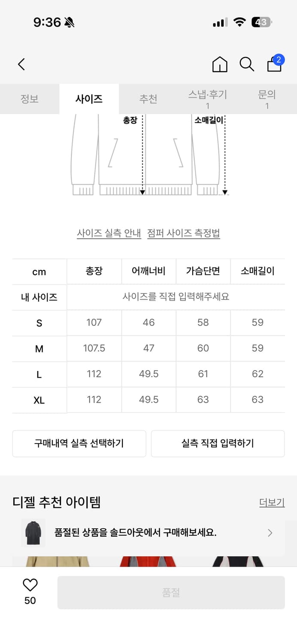This screenshot has width=297, height=644.
Task: Select the 사이즈 tab
Action: click(89, 99)
